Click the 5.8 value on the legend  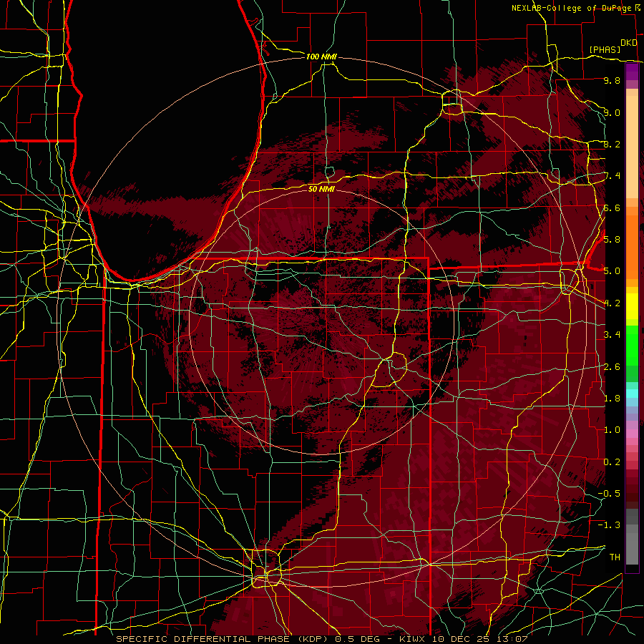point(612,240)
